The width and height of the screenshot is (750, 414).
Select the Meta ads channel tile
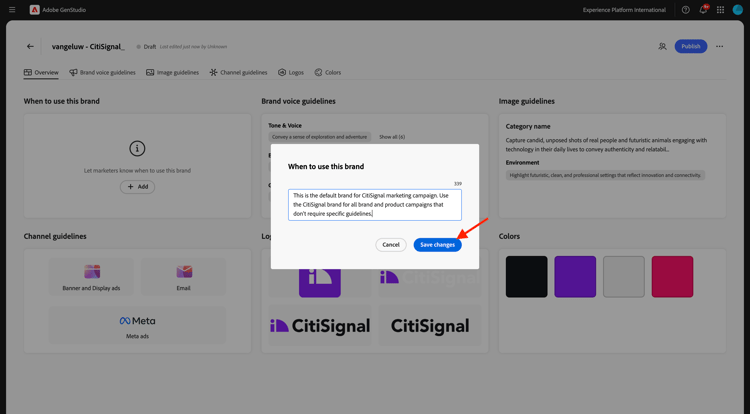(137, 325)
